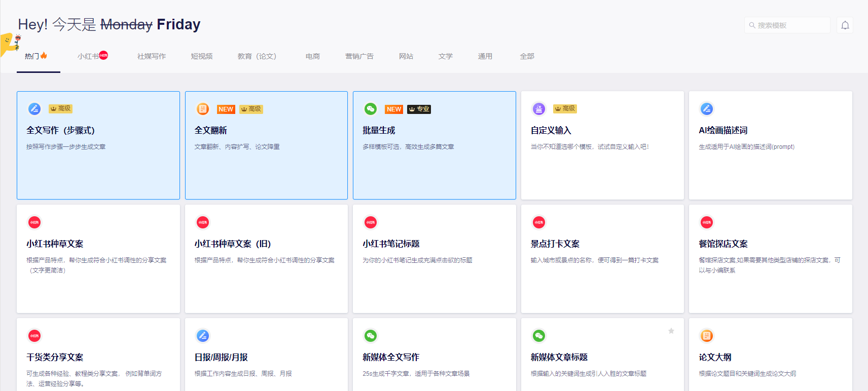Open the AI绘画描述词 template title

pyautogui.click(x=723, y=130)
